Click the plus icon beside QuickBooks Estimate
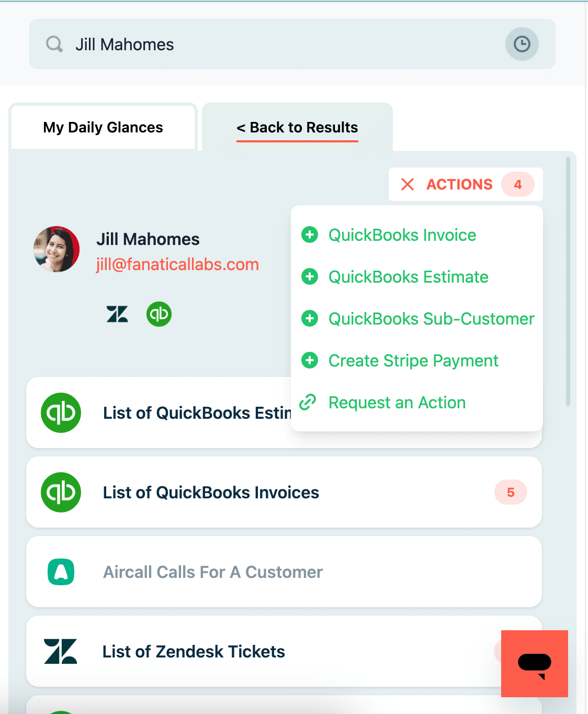The height and width of the screenshot is (714, 588). tap(310, 277)
